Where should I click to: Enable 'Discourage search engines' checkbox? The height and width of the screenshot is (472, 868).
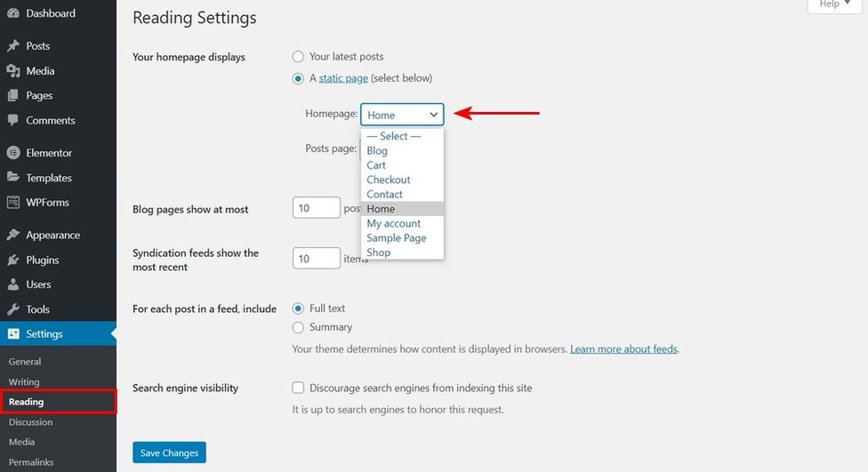pos(298,388)
